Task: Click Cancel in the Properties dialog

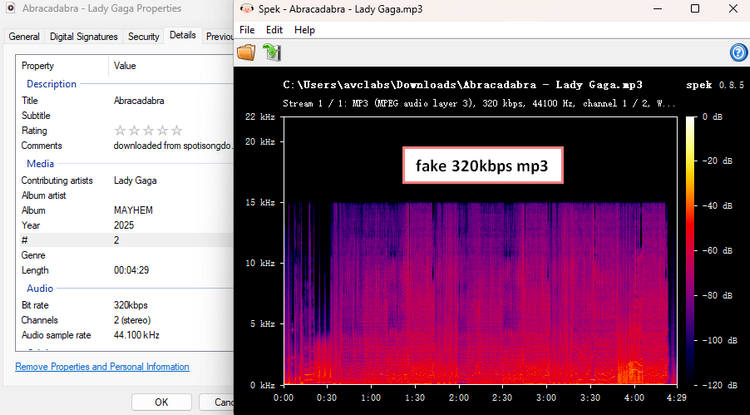Action: tap(217, 402)
